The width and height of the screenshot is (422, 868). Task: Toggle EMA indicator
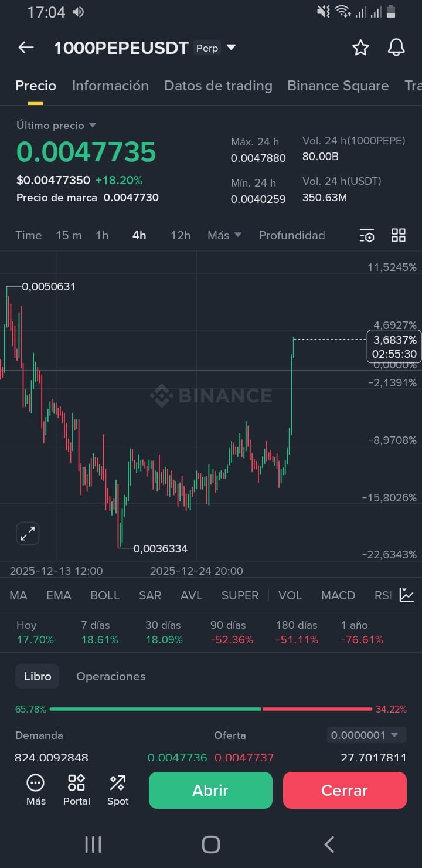tap(59, 595)
